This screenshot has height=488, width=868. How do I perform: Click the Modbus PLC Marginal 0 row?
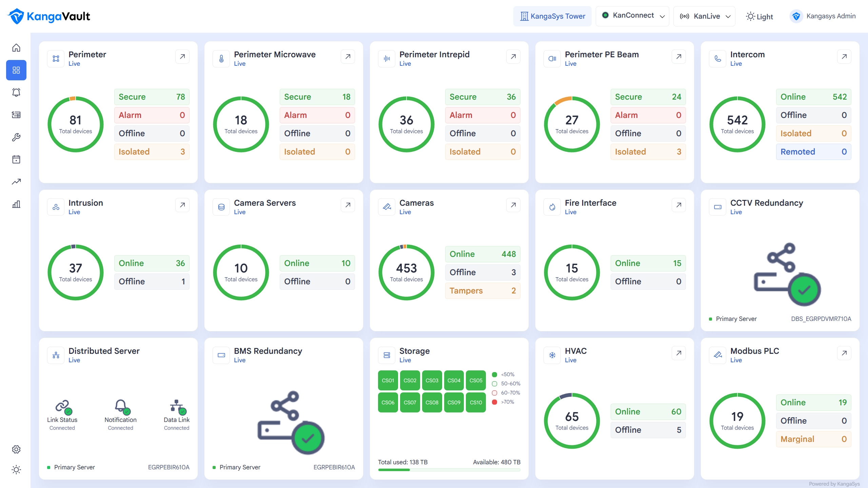[814, 439]
